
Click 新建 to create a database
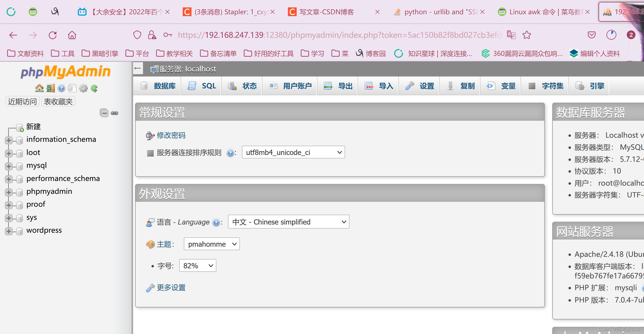pos(33,126)
